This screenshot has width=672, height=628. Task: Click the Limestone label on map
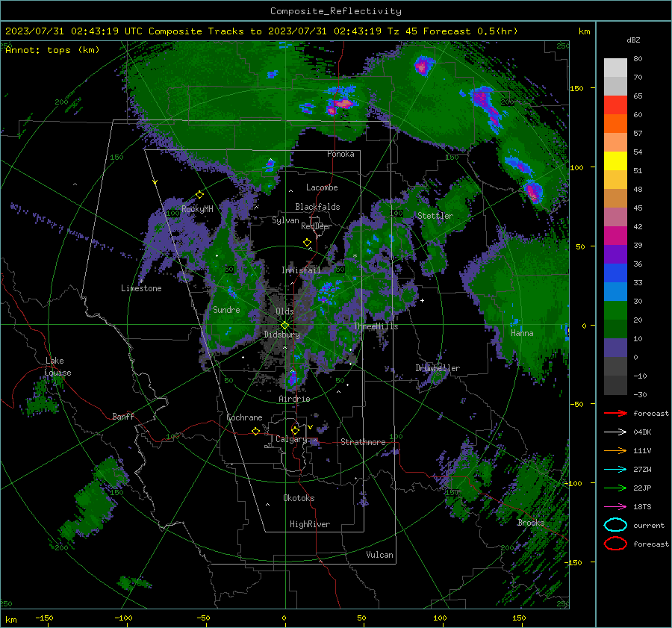[141, 288]
